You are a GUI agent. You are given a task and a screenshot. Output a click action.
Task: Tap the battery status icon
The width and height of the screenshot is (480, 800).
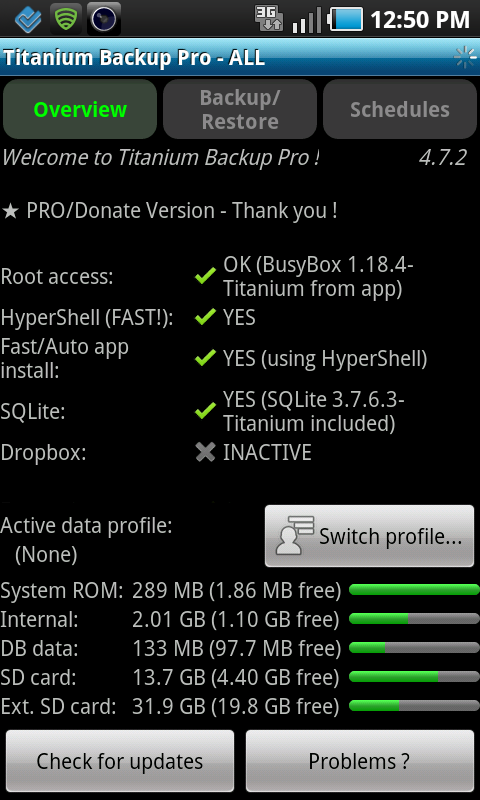(346, 19)
